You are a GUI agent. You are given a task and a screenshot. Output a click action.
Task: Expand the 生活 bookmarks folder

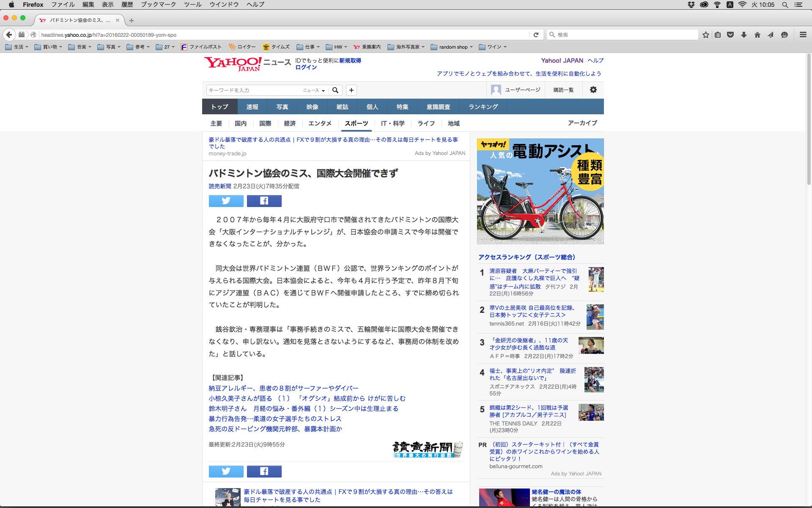pos(17,47)
